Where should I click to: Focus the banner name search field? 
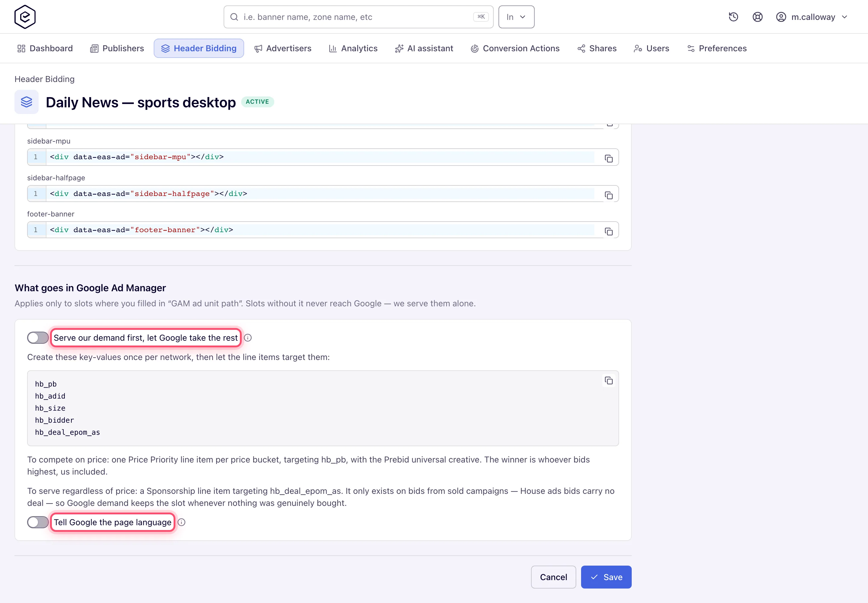coord(358,17)
